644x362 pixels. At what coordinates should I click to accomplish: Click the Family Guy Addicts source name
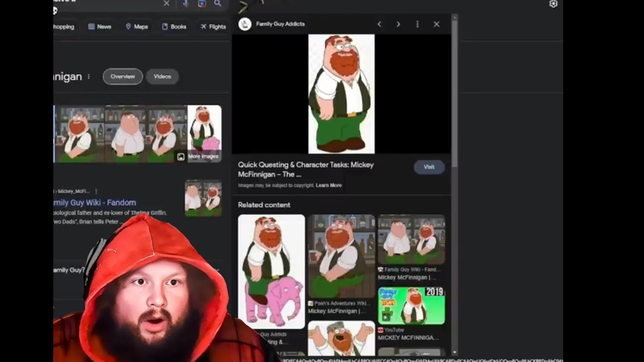coord(280,24)
